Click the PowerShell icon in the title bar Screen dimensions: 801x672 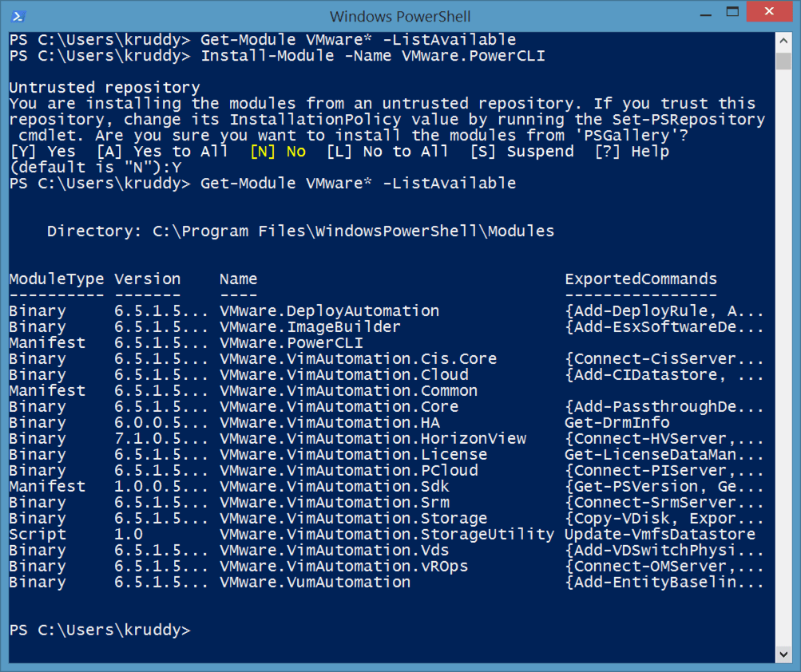[18, 16]
